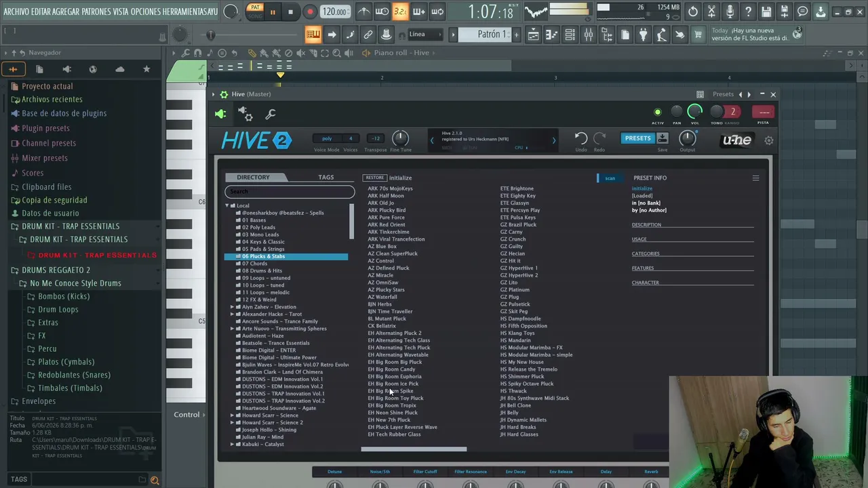Click the RESTORE button in Hive

pos(375,178)
